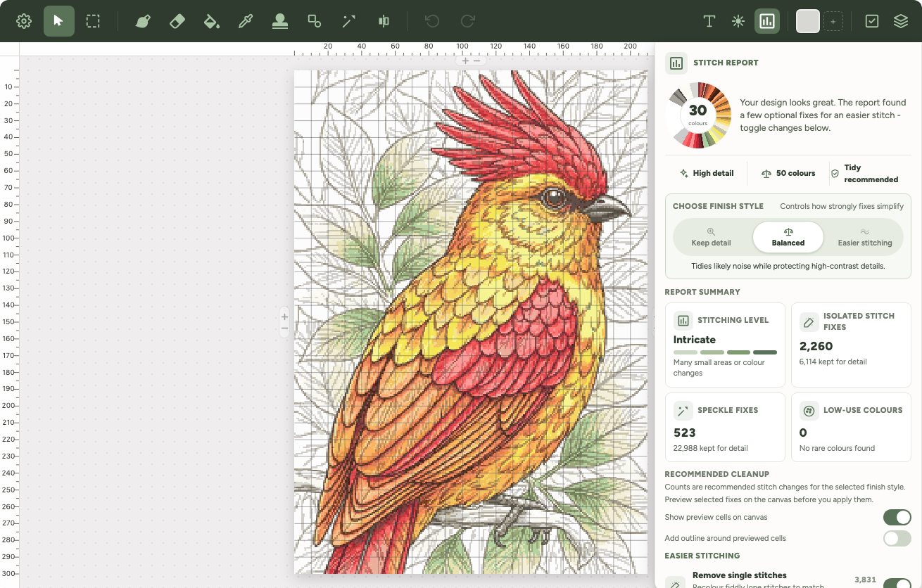
Task: Toggle the Stitch Report chart button
Action: [x=767, y=21]
